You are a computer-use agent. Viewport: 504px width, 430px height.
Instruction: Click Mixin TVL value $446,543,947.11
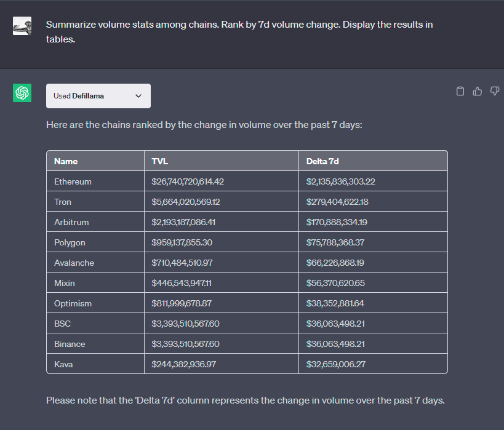[182, 283]
